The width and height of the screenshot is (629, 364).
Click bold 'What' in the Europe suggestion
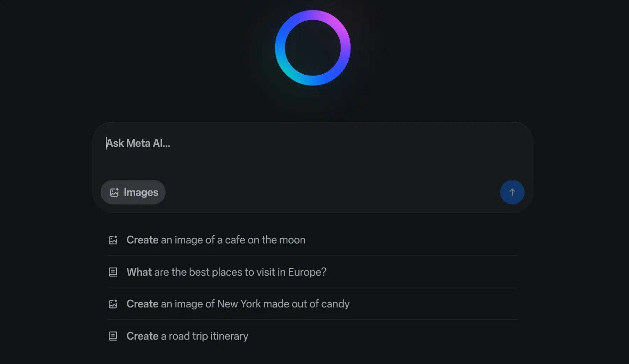[139, 272]
